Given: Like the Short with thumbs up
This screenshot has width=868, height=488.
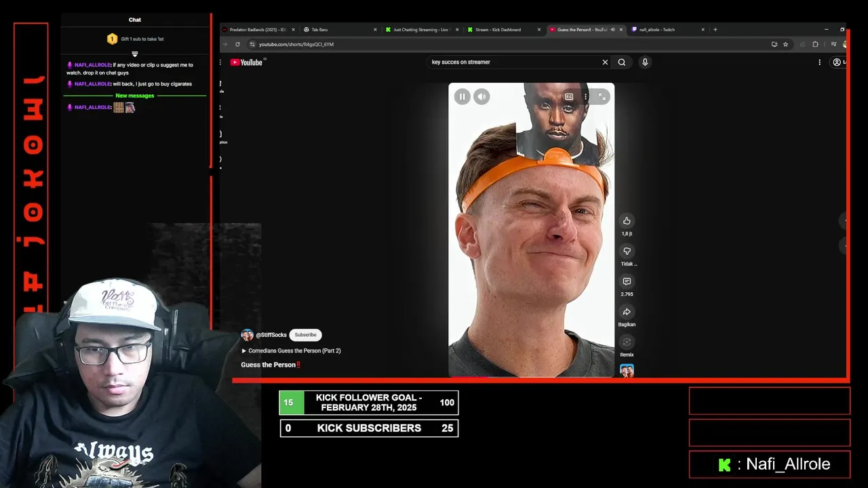Looking at the screenshot, I should click(x=627, y=221).
